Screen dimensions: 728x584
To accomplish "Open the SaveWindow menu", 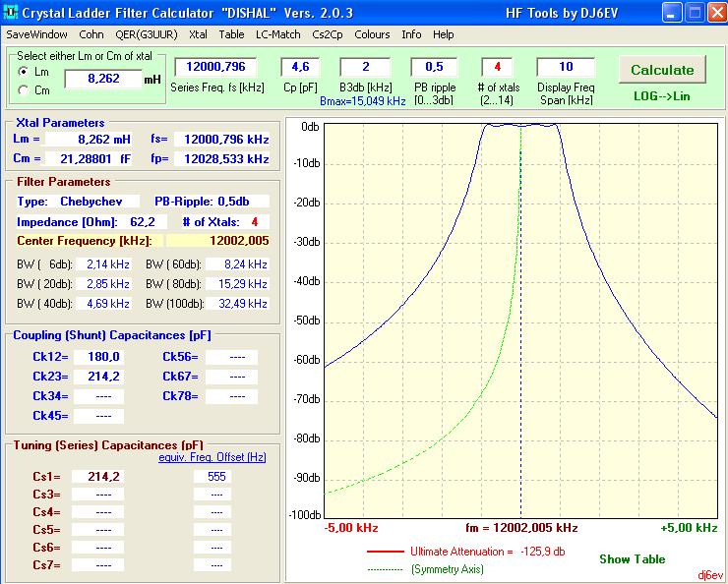I will 36,34.
